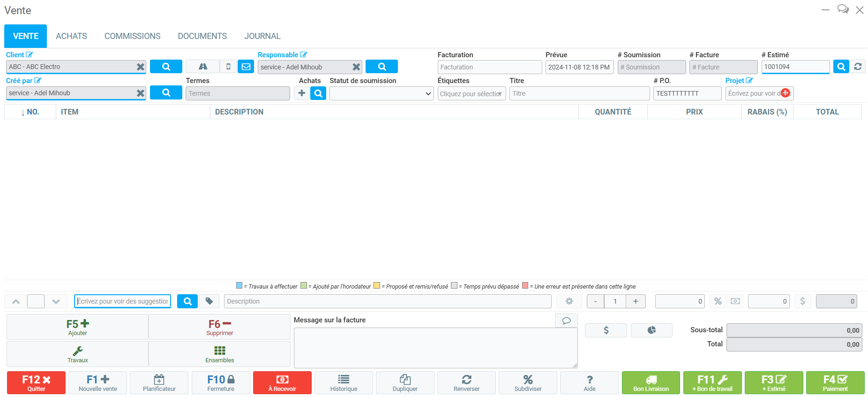868x397 pixels.
Task: Click the email envelope icon next to Client
Action: point(246,67)
